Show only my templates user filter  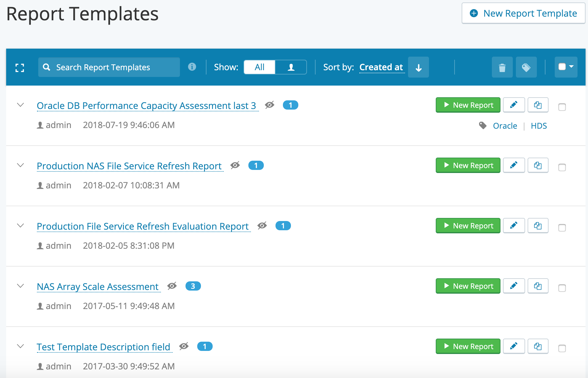pos(291,67)
